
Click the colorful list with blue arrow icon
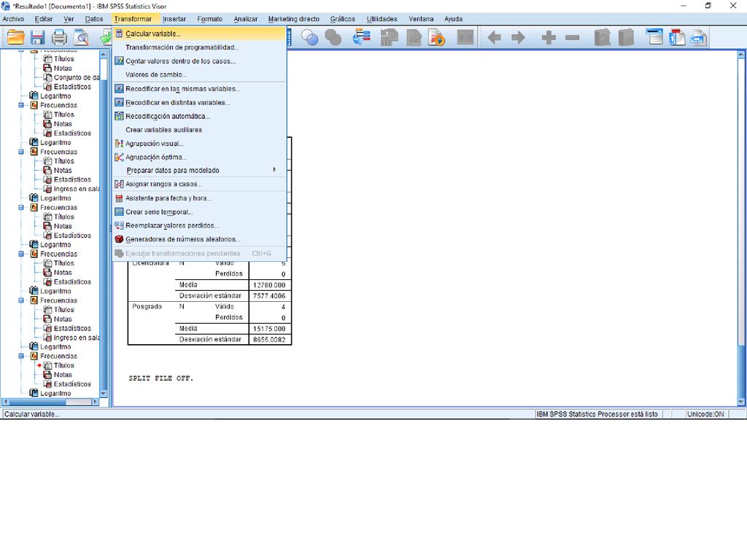362,38
